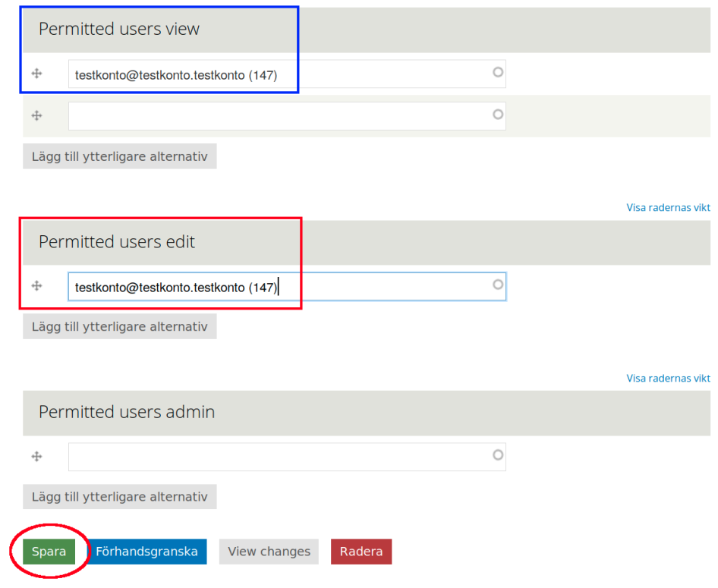Viewport: 718px width, 588px height.
Task: Add another option under Permitted users view
Action: click(x=119, y=156)
